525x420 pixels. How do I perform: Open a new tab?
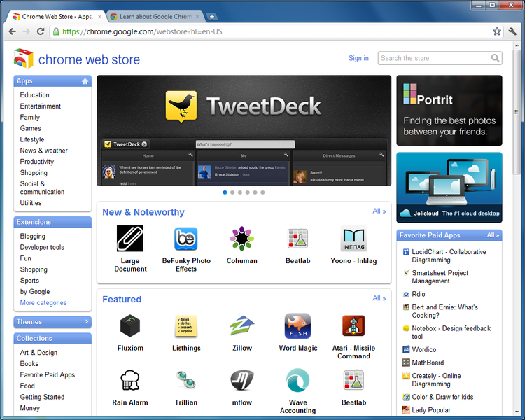212,16
